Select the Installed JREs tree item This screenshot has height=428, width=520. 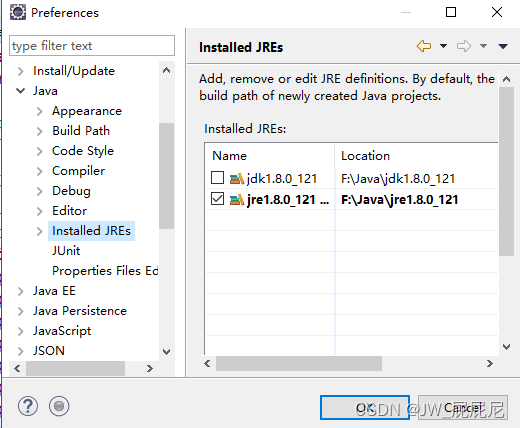[91, 231]
